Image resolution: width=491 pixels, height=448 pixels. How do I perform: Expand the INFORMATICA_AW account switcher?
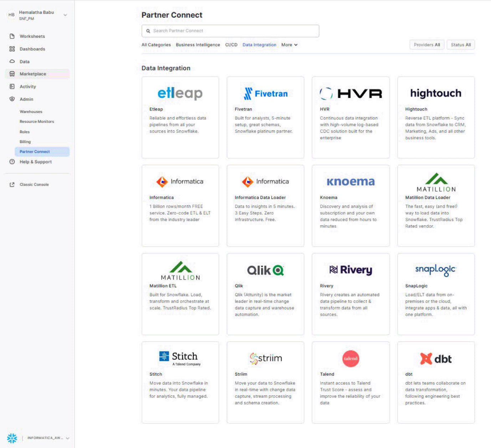tap(67, 438)
